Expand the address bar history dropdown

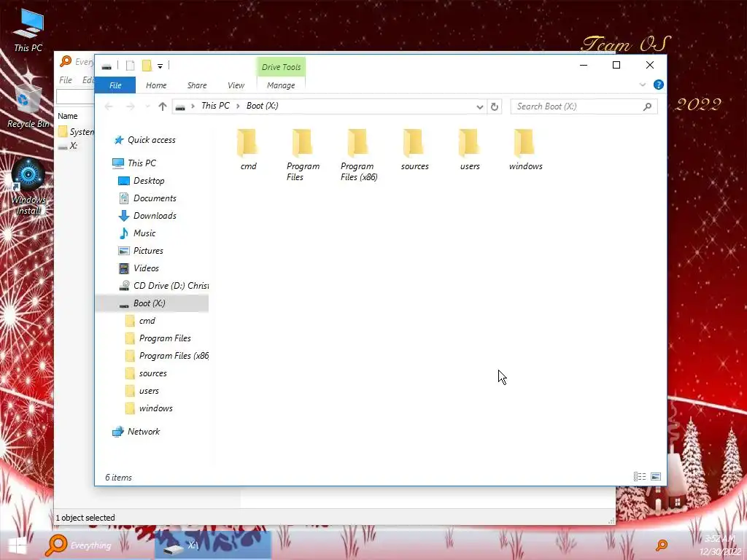click(x=480, y=106)
